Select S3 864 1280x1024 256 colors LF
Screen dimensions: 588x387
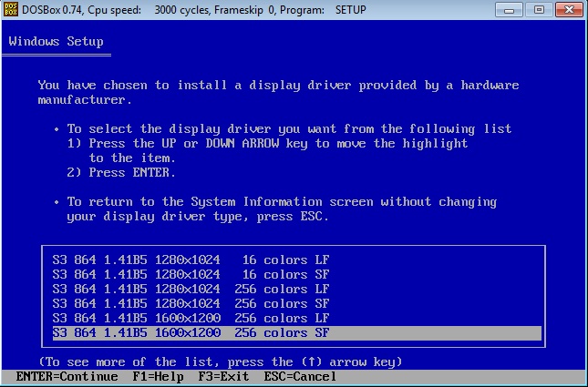tap(191, 290)
